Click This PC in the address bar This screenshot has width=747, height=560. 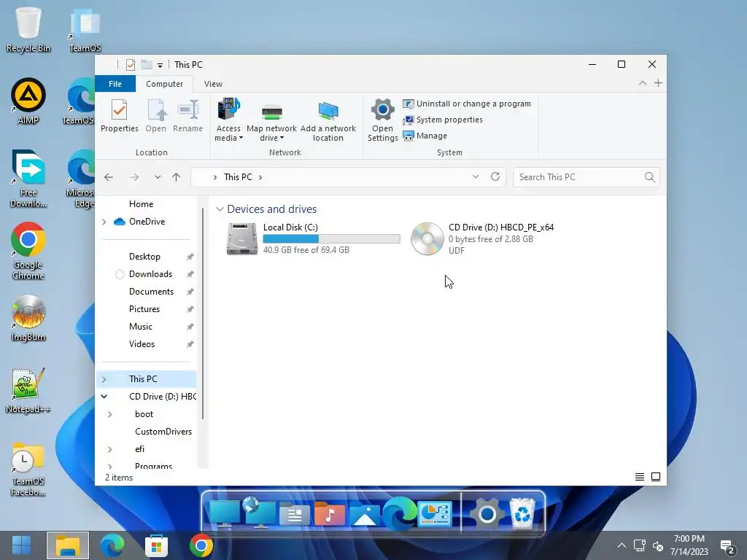coord(238,177)
